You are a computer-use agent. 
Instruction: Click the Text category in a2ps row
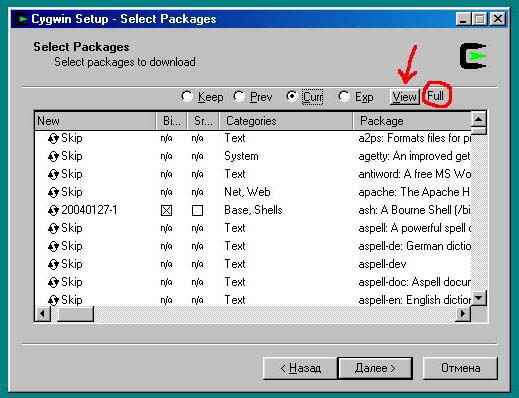click(235, 138)
